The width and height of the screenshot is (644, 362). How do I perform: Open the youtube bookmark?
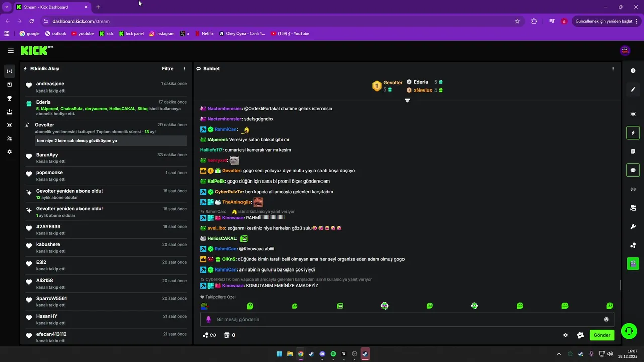click(x=83, y=34)
